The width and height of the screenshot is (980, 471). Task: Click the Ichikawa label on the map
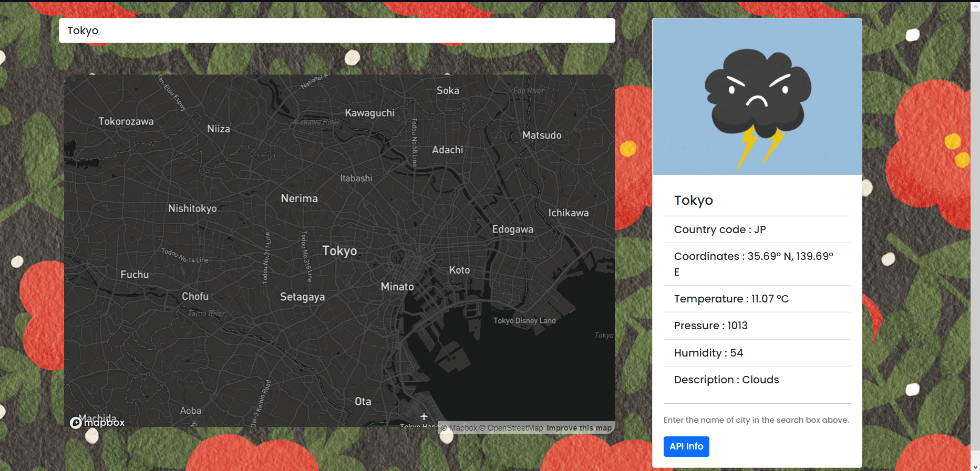tap(569, 213)
